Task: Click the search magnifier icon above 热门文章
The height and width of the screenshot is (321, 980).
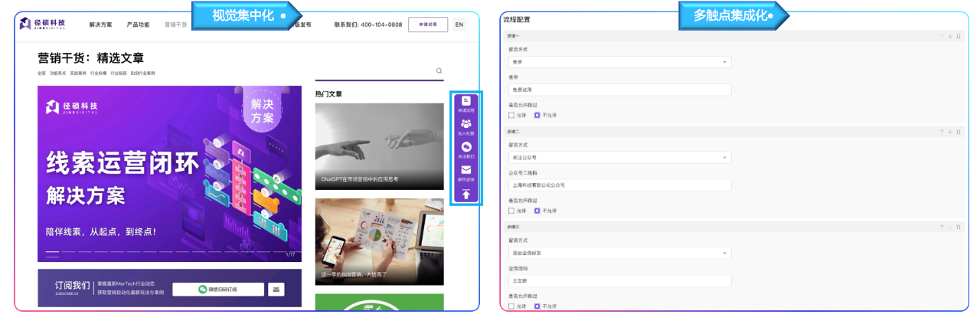Action: click(x=439, y=70)
